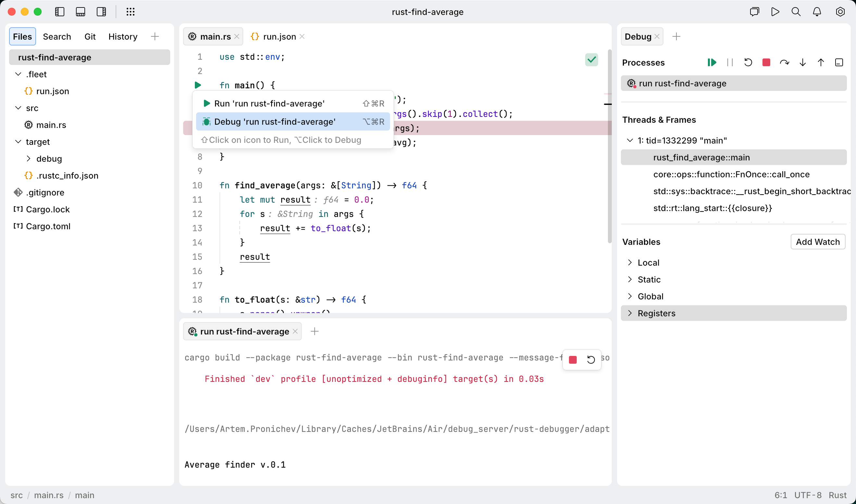The height and width of the screenshot is (504, 856).
Task: Toggle the left panel visibility
Action: coord(60,12)
